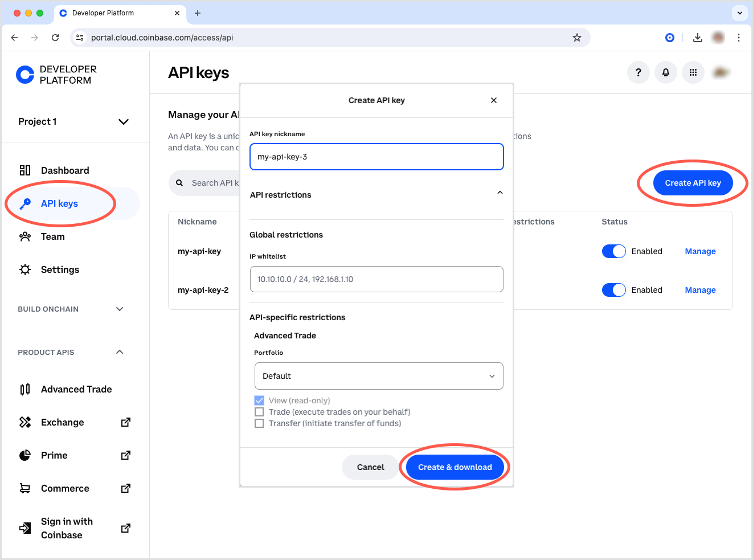The image size is (753, 560).
Task: Go to Dashboard in the sidebar
Action: coord(64,170)
